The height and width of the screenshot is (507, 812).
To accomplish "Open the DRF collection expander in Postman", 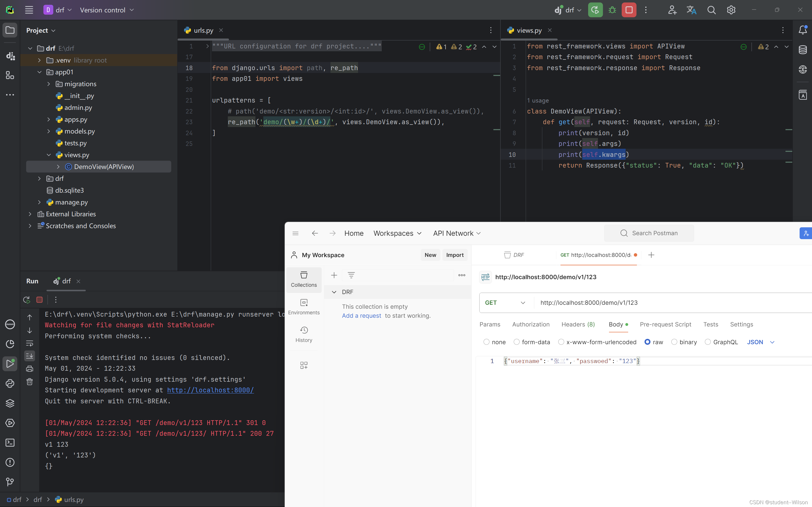I will click(x=334, y=291).
